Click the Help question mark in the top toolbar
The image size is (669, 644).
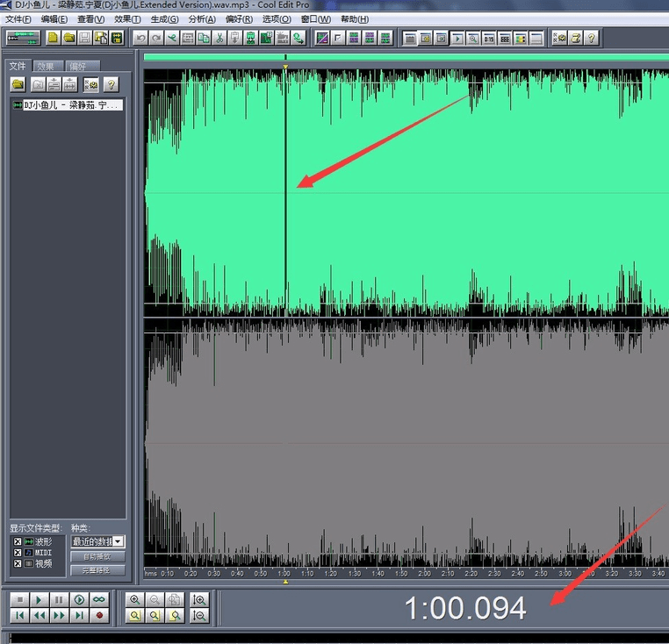(592, 38)
